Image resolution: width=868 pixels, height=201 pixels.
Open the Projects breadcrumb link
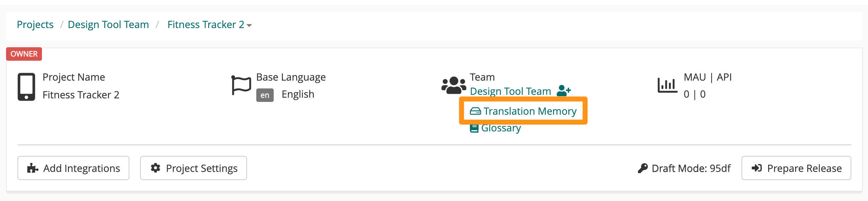[35, 25]
